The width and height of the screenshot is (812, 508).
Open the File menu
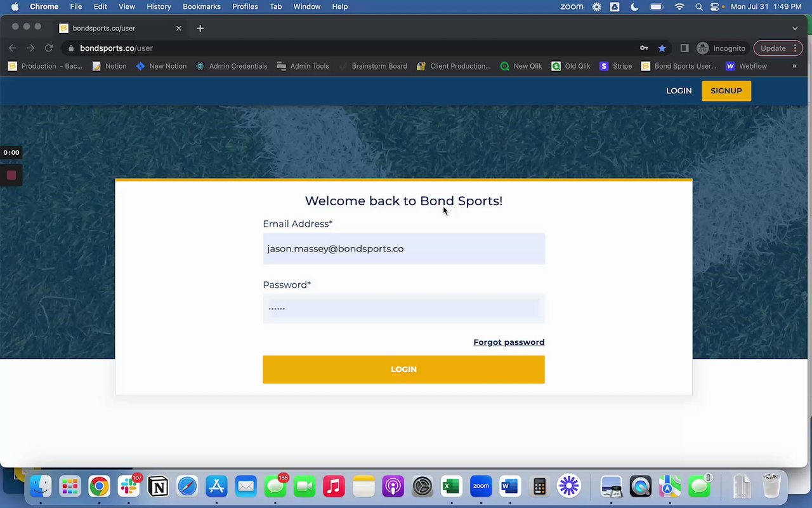pyautogui.click(x=75, y=6)
